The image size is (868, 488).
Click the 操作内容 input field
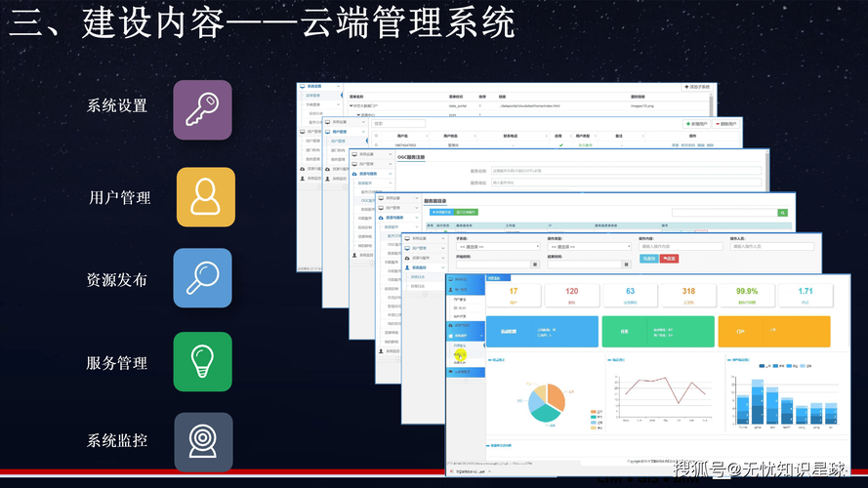point(681,247)
